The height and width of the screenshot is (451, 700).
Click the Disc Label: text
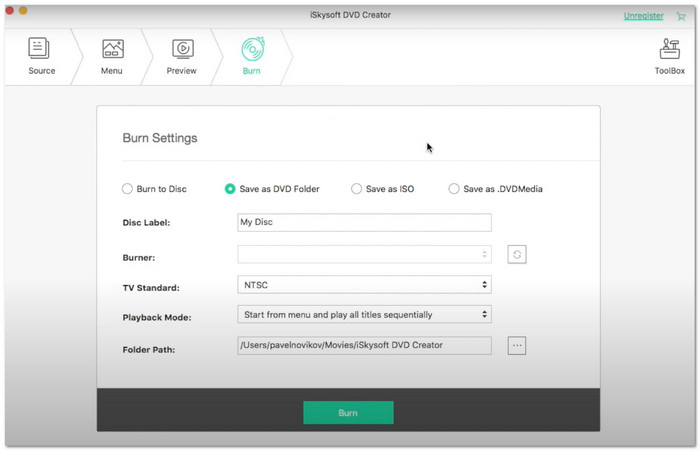click(x=146, y=223)
